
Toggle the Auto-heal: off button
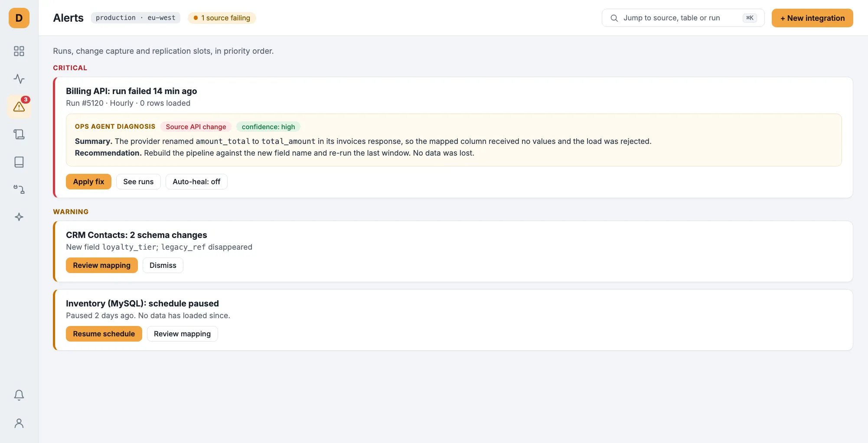pos(196,182)
